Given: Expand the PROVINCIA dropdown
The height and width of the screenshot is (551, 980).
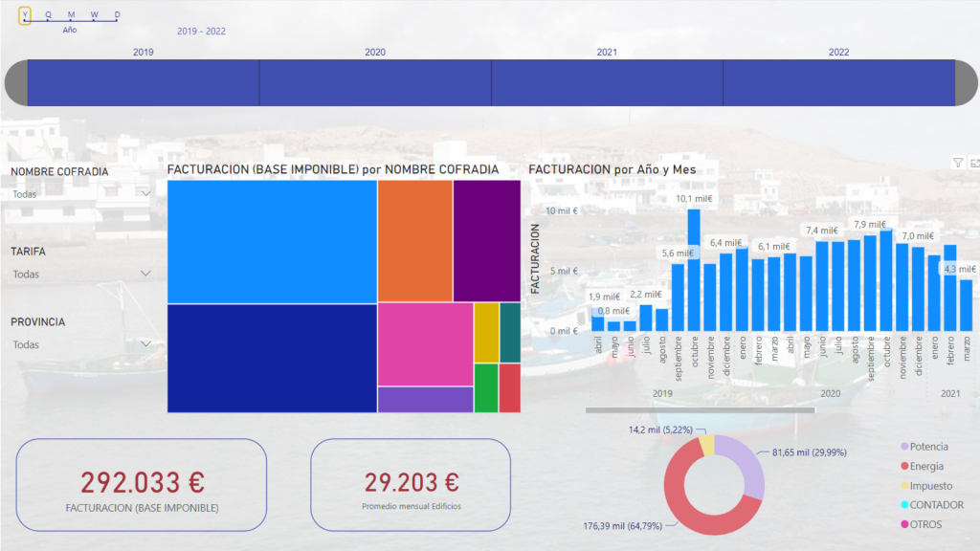Looking at the screenshot, I should click(x=145, y=344).
